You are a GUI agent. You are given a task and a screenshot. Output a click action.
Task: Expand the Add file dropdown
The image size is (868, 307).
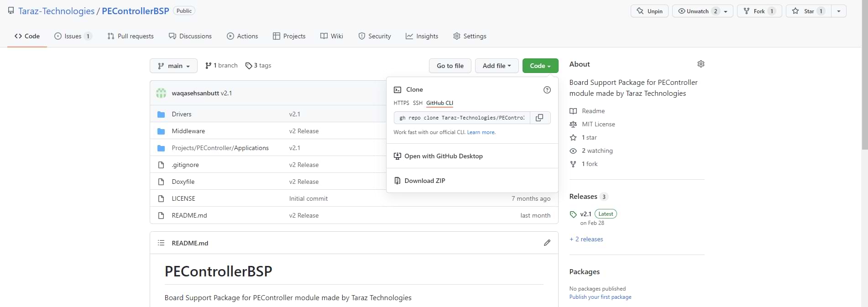click(x=497, y=66)
